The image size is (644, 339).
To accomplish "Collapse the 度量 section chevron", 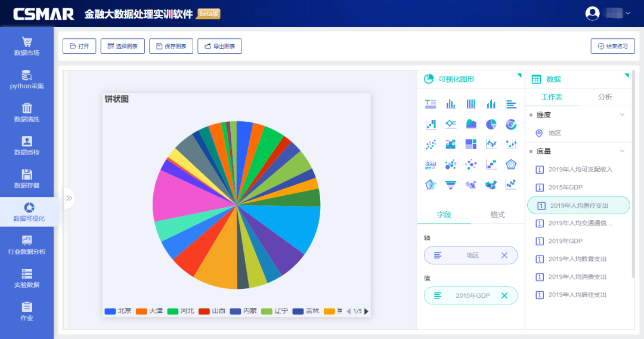I will click(x=622, y=151).
